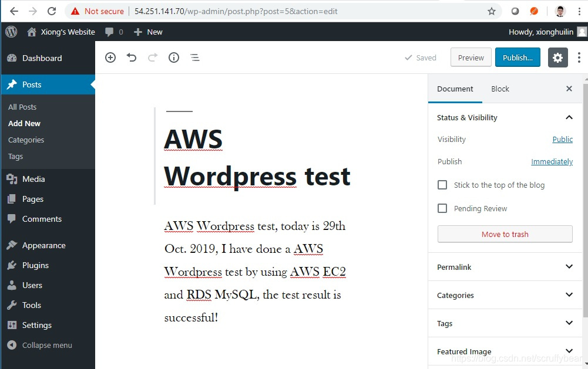
Task: Click the Plugins plug icon
Action: [12, 265]
